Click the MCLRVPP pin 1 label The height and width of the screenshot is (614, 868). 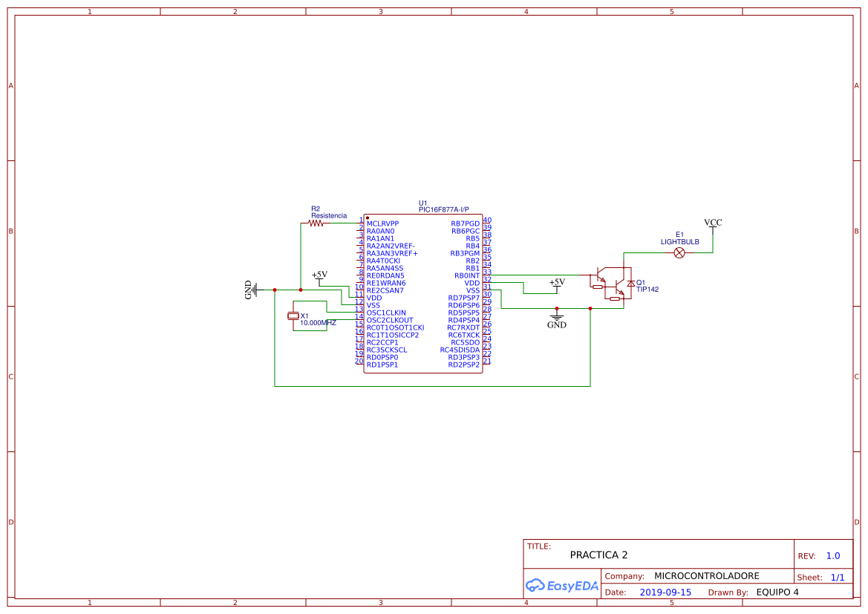(384, 223)
